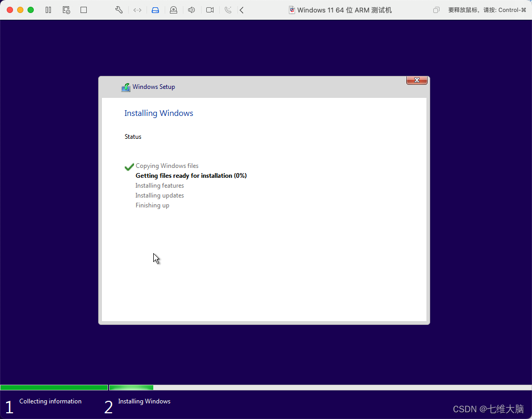
Task: Click the completed Collecting information progress bar
Action: (x=54, y=387)
